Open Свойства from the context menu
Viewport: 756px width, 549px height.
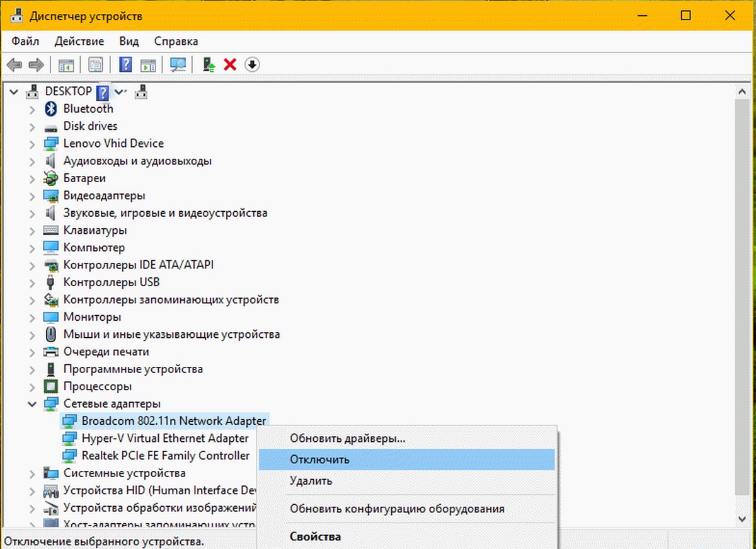pyautogui.click(x=315, y=537)
